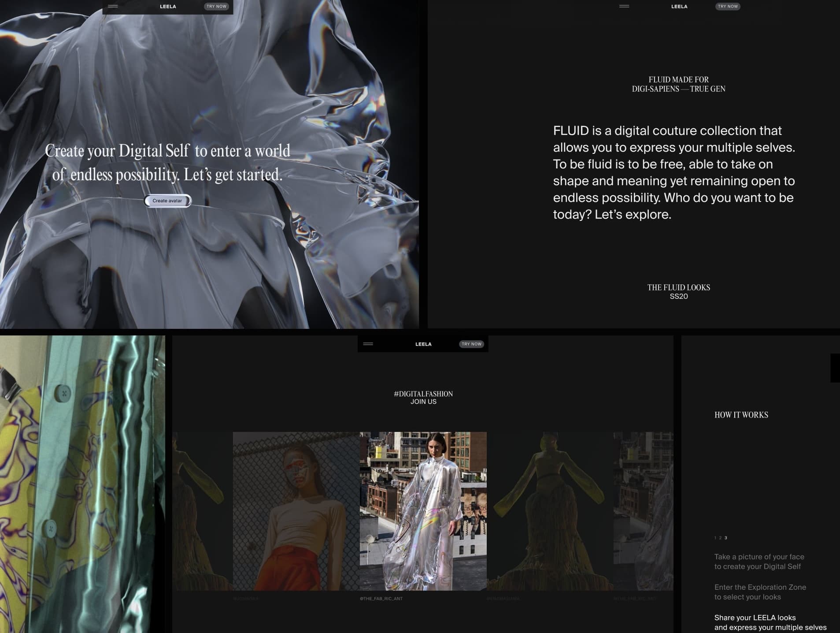This screenshot has height=633, width=840.
Task: Click LEELA logo in FLUID page header
Action: (679, 7)
